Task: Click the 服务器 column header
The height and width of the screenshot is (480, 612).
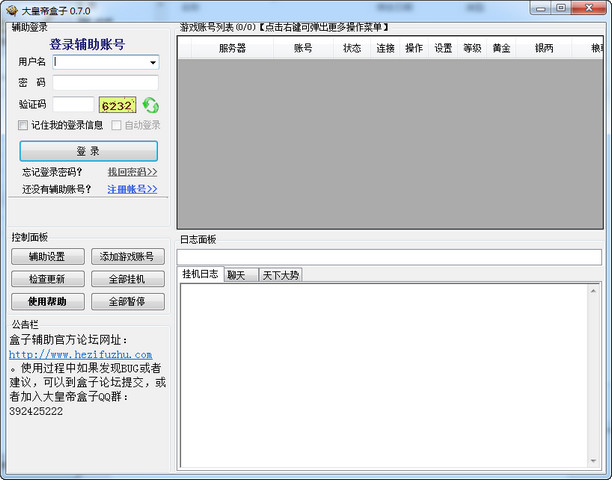Action: pyautogui.click(x=232, y=48)
